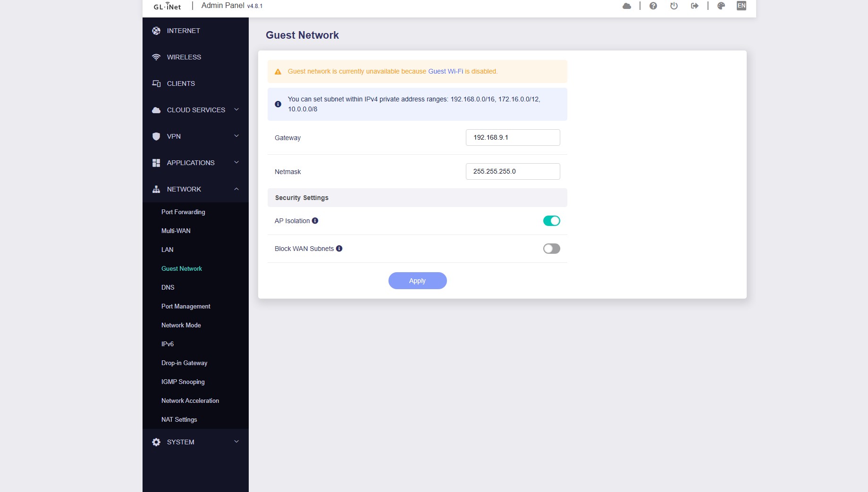Viewport: 868px width, 492px height.
Task: Collapse the Network menu section
Action: click(196, 189)
